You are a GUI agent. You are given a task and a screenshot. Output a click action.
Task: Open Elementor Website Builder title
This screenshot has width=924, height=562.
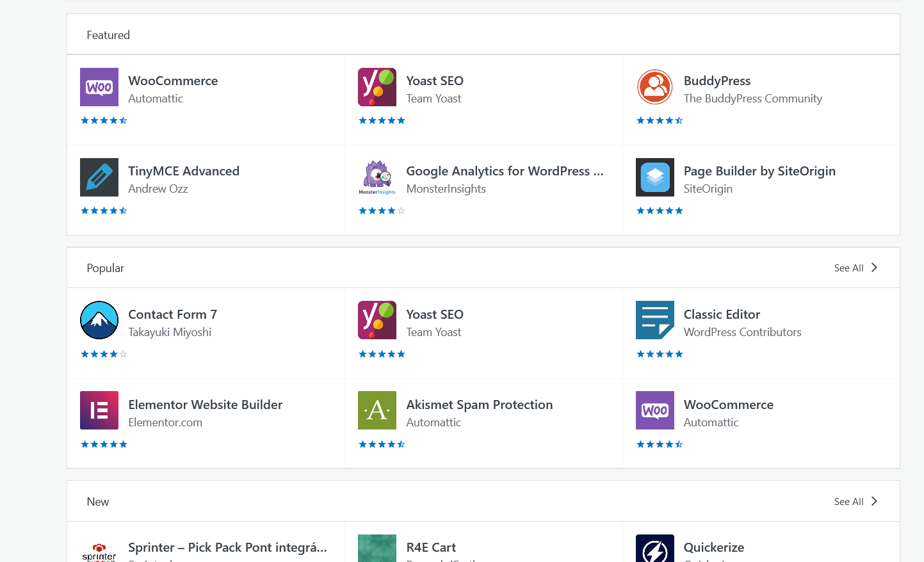206,405
